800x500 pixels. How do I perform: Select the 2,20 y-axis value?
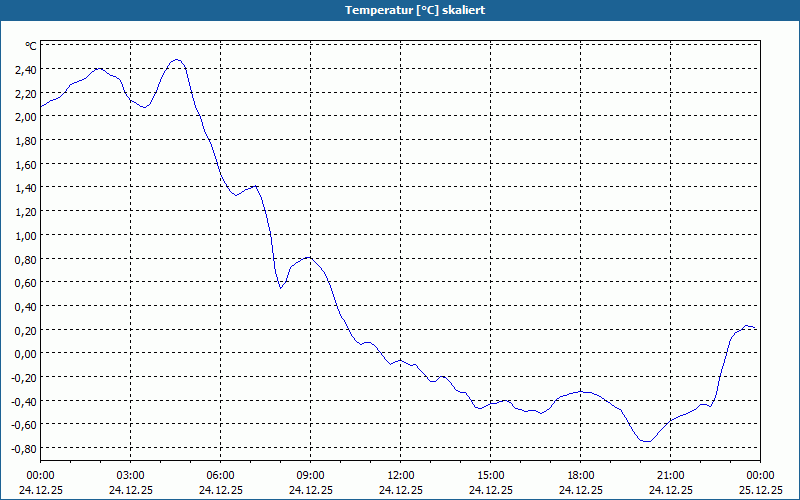(26, 93)
